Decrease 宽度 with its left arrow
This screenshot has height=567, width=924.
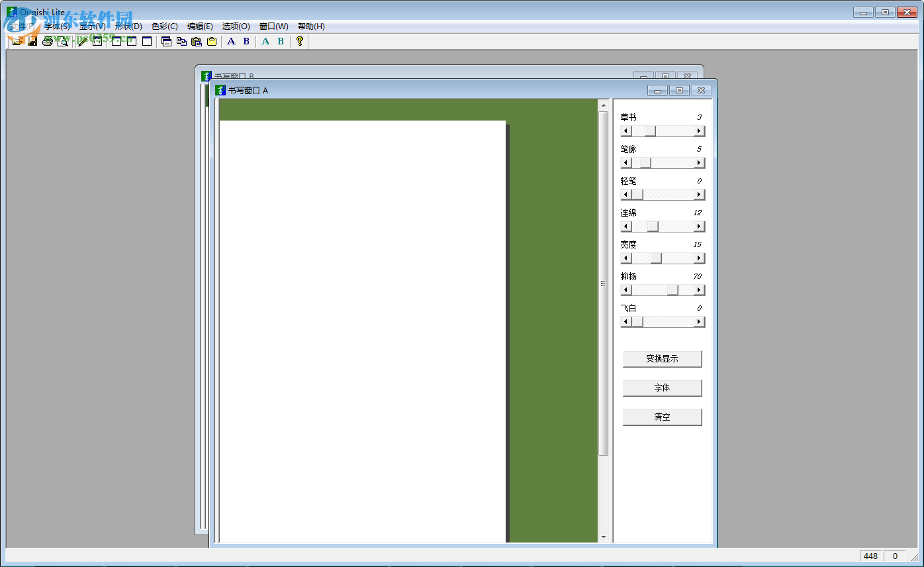click(626, 258)
